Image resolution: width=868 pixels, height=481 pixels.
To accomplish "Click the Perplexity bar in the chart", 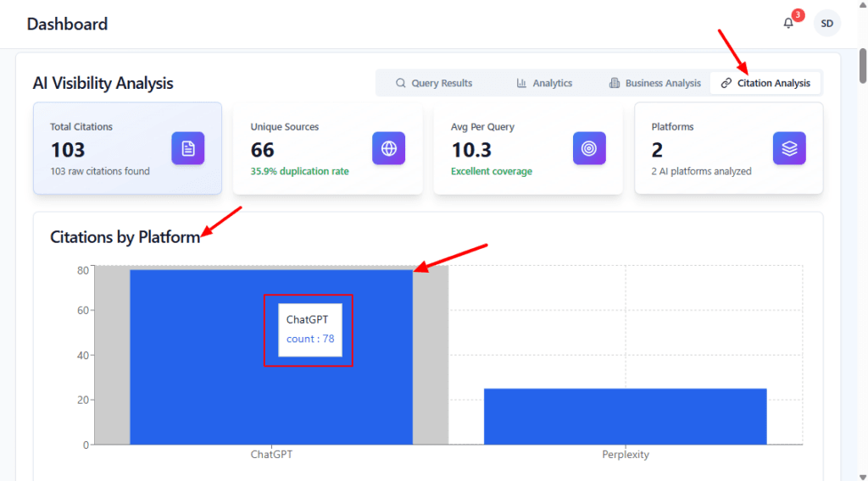I will (x=625, y=417).
